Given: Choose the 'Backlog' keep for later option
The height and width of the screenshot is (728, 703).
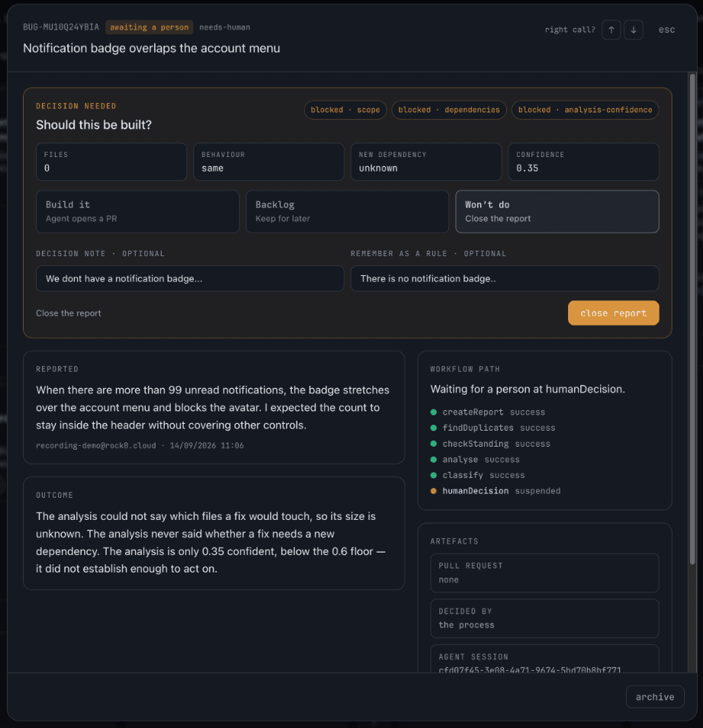Looking at the screenshot, I should [x=348, y=211].
